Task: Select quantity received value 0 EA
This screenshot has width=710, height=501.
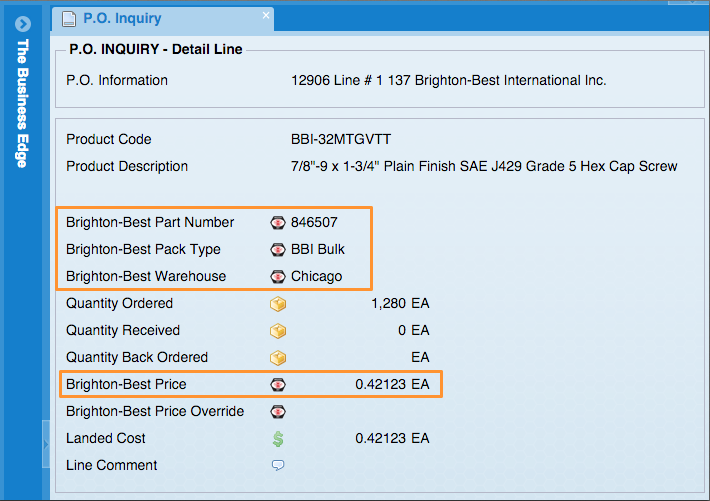Action: (x=413, y=330)
